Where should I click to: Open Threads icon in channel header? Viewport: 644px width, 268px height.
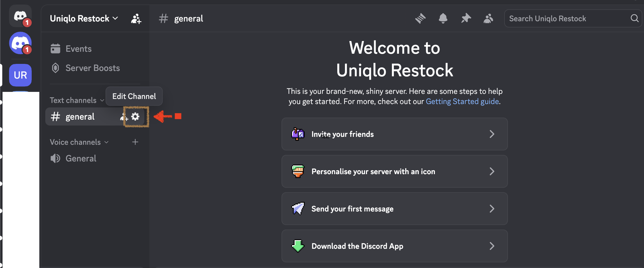coord(420,19)
